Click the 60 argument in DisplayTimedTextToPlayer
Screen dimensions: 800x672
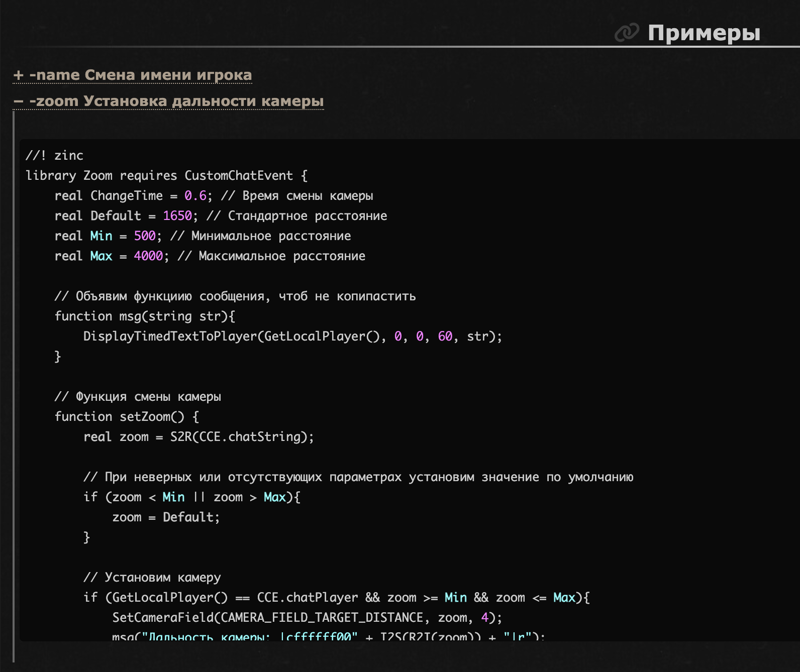pos(445,337)
